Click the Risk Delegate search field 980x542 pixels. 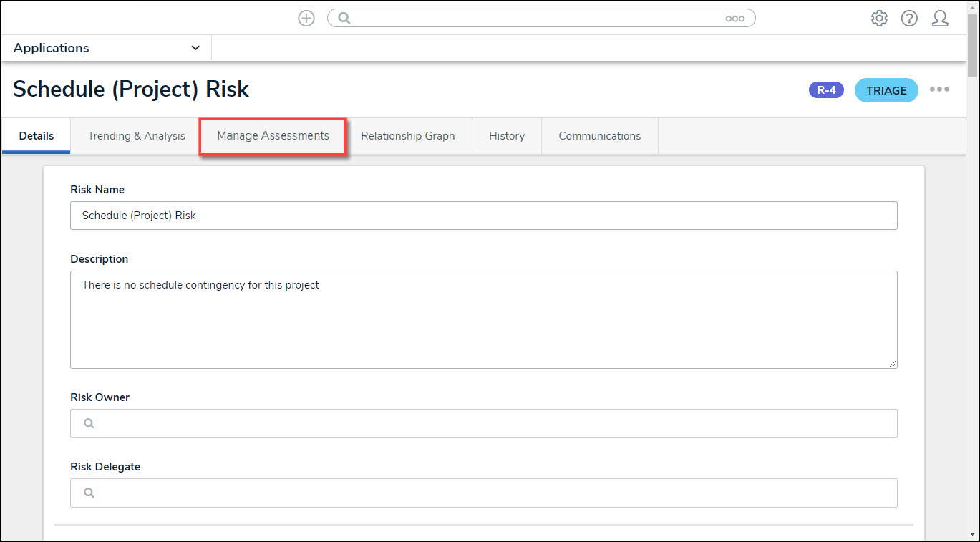tap(484, 493)
